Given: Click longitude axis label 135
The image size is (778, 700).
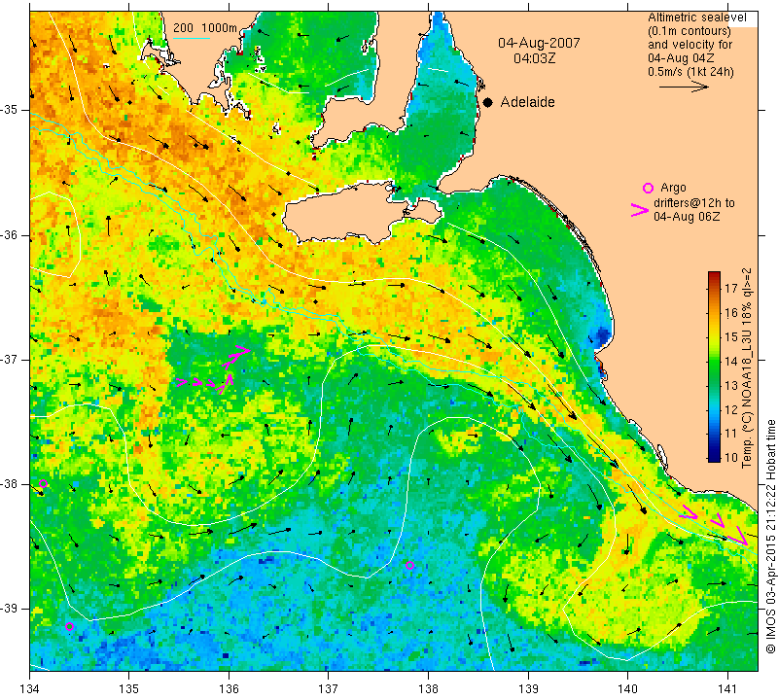Looking at the screenshot, I should (x=129, y=688).
